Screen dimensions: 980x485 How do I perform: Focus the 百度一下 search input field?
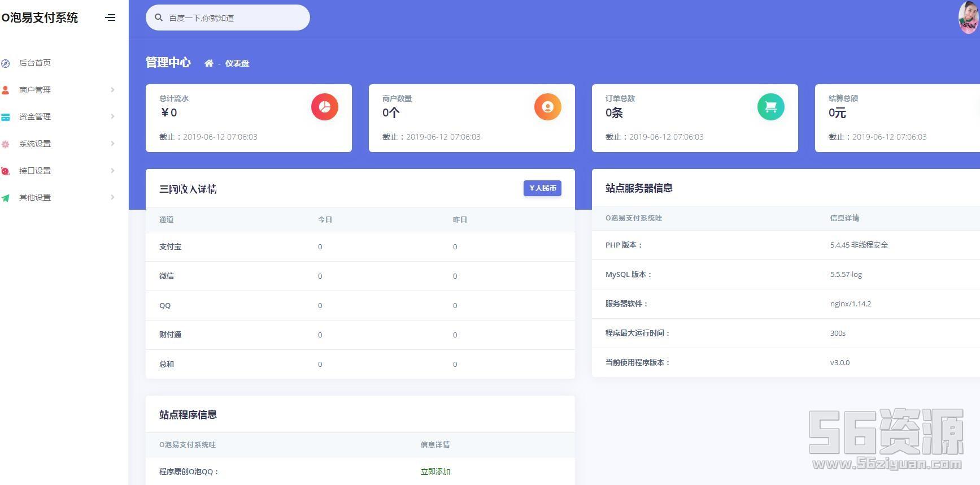click(x=234, y=18)
